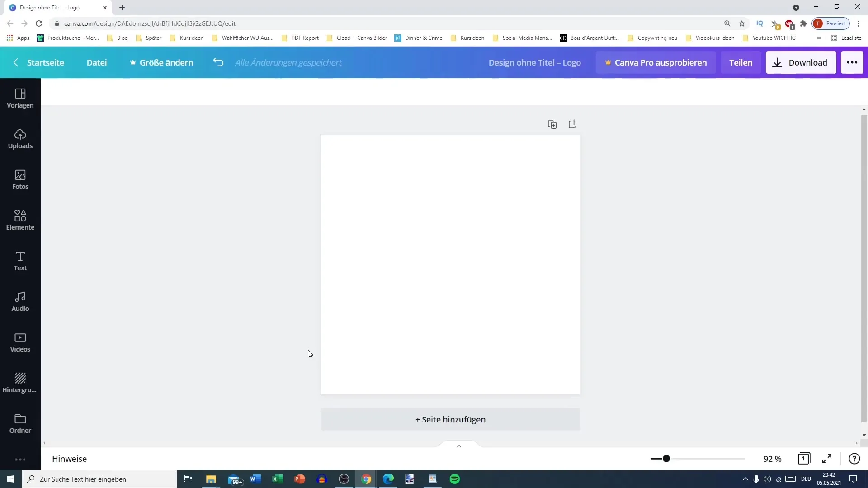This screenshot has width=868, height=488.
Task: Click the Hintergrund (Background) panel icon
Action: (20, 381)
